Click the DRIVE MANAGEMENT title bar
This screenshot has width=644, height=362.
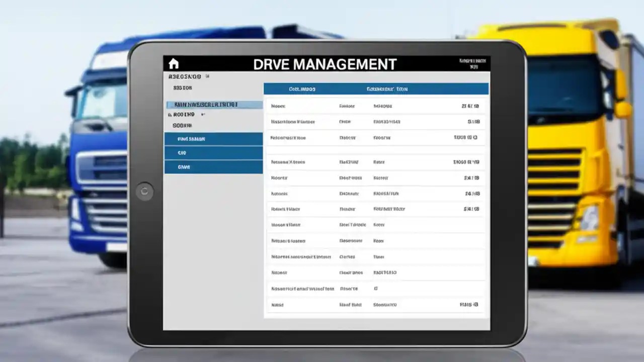[x=325, y=64]
